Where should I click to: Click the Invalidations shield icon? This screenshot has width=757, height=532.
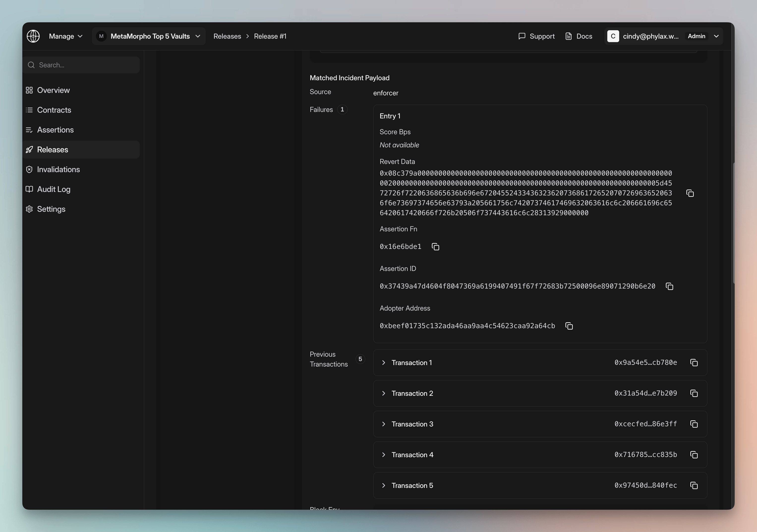coord(29,169)
